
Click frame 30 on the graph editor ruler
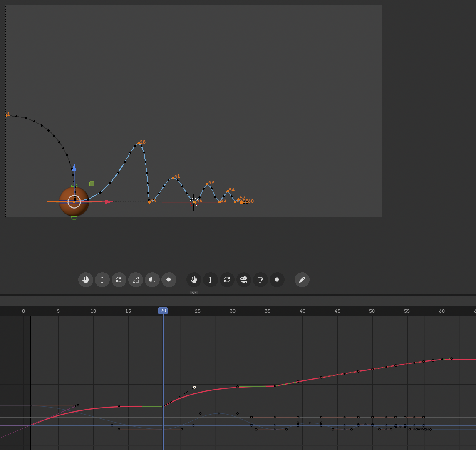coord(233,311)
